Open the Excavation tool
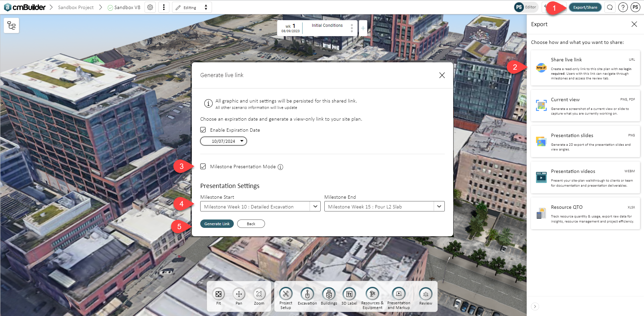 click(x=307, y=297)
